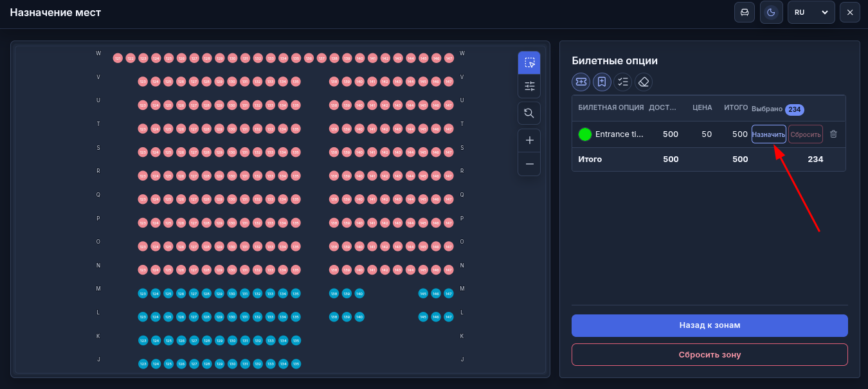The height and width of the screenshot is (389, 868).
Task: Select seat 121 in row W
Action: pyautogui.click(x=118, y=59)
